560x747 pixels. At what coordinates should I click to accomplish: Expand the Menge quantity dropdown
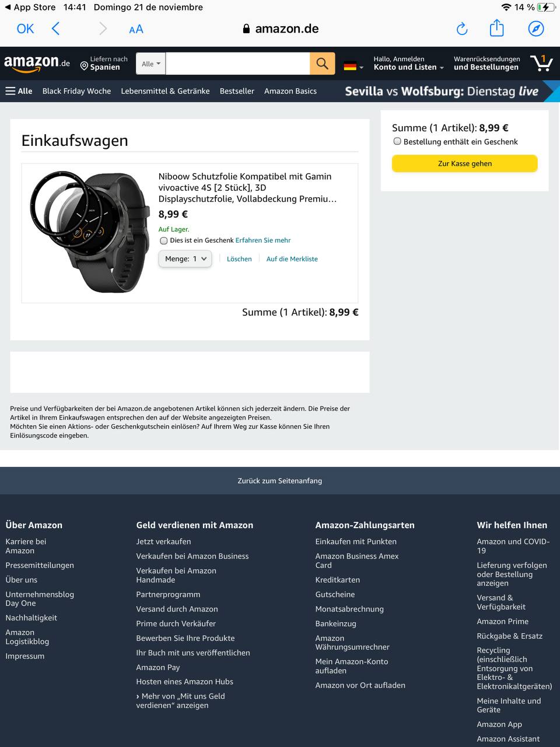(x=185, y=259)
